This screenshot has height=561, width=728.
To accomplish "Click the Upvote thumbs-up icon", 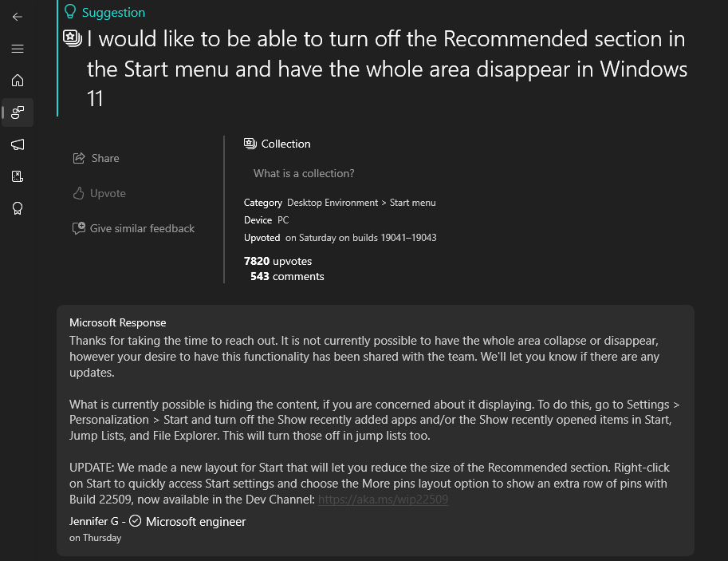I will coord(78,193).
